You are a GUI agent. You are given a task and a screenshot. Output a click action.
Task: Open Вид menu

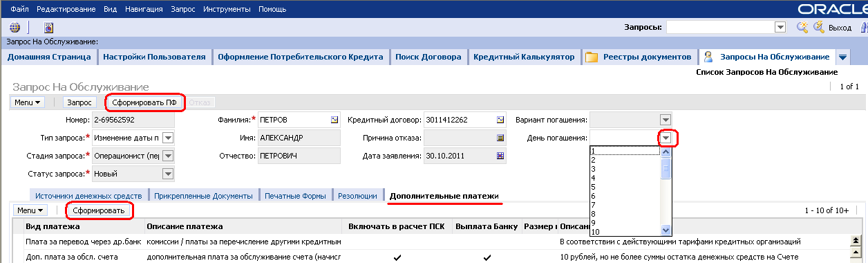110,10
